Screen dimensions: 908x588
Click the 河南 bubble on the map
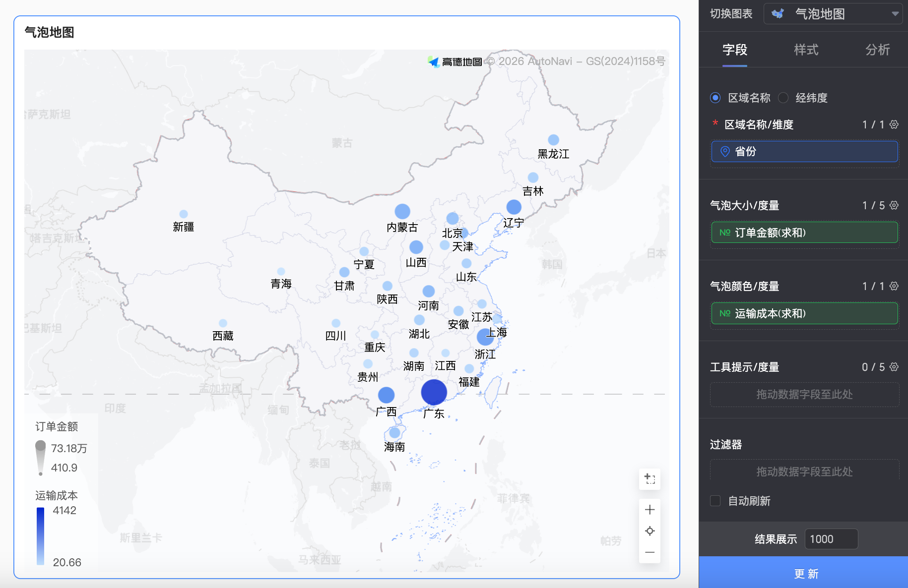pos(429,291)
